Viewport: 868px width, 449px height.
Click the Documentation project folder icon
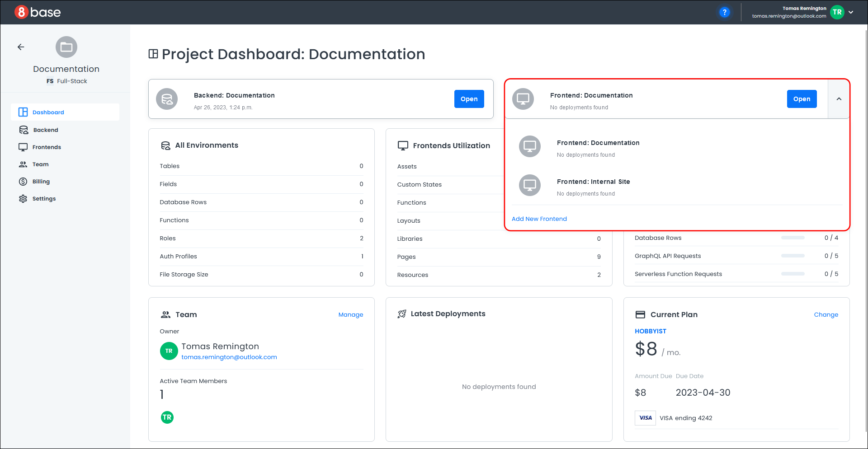pos(66,47)
